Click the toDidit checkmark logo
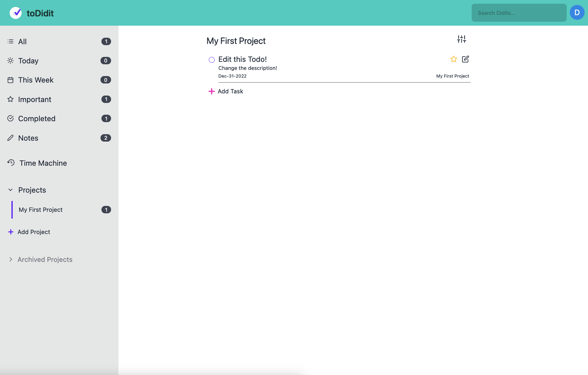The height and width of the screenshot is (375, 588). (15, 13)
